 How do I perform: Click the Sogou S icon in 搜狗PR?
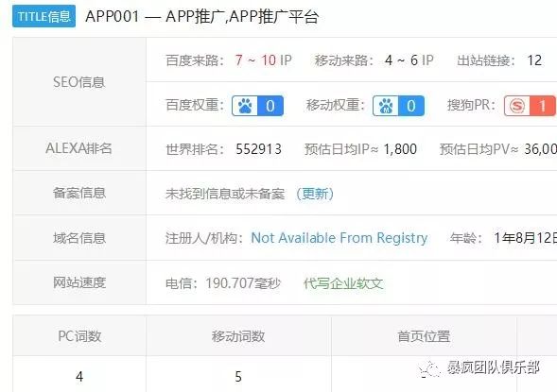click(517, 106)
